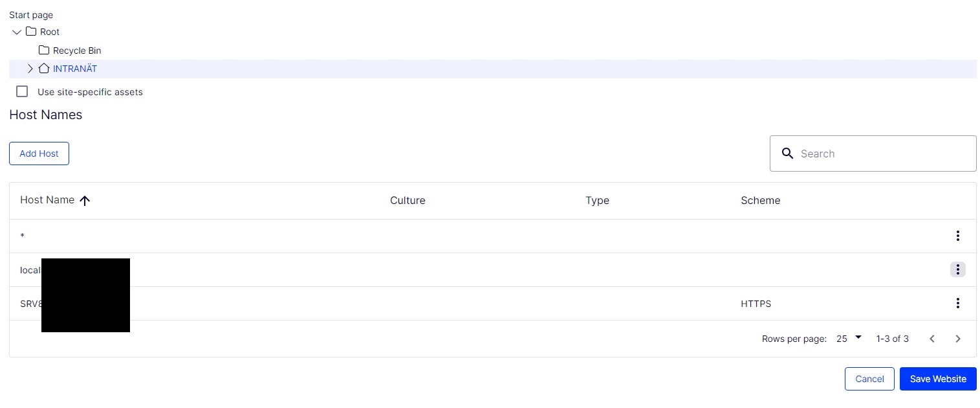Viewport: 980px width, 408px height.
Task: Cancel the website settings changes
Action: point(869,379)
